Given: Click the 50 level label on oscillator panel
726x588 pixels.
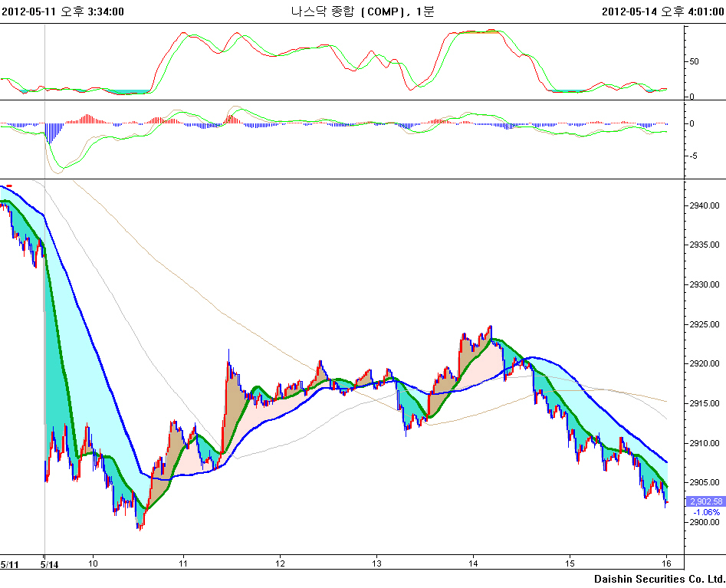Looking at the screenshot, I should tap(695, 61).
